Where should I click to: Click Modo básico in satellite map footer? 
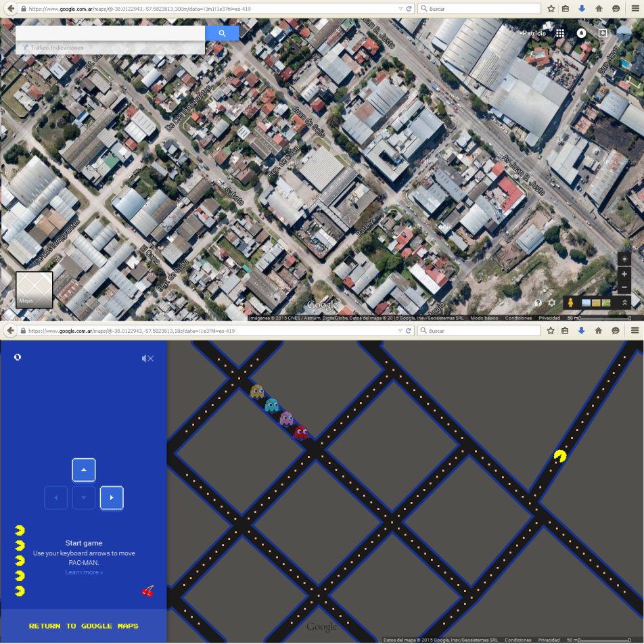(484, 318)
